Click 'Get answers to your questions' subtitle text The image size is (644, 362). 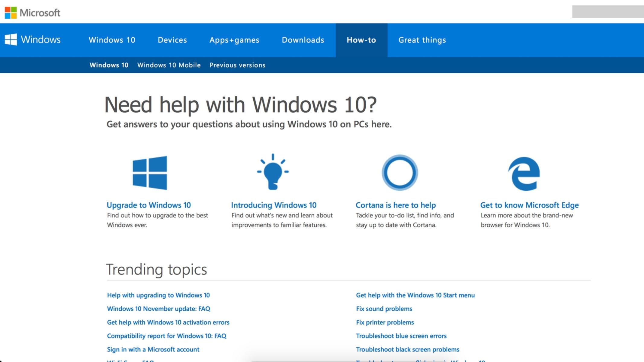tap(249, 124)
